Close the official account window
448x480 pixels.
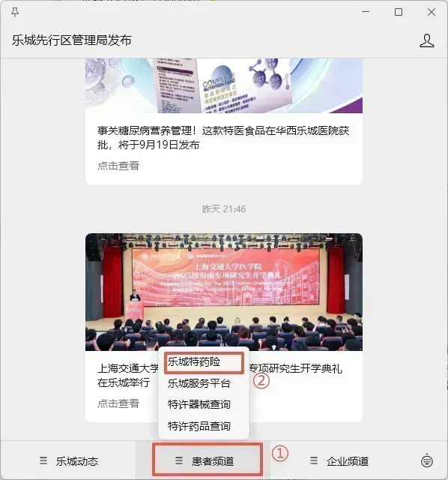coord(432,12)
